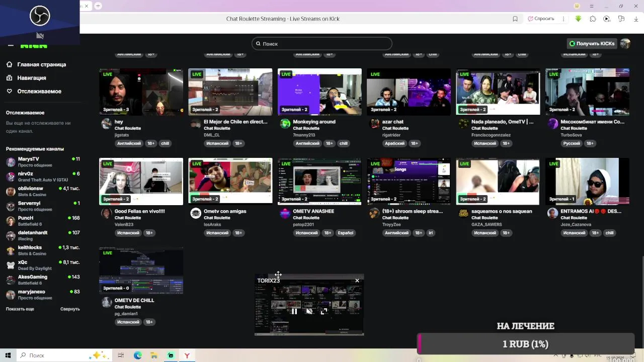Open the user profile avatar menu

(625, 44)
